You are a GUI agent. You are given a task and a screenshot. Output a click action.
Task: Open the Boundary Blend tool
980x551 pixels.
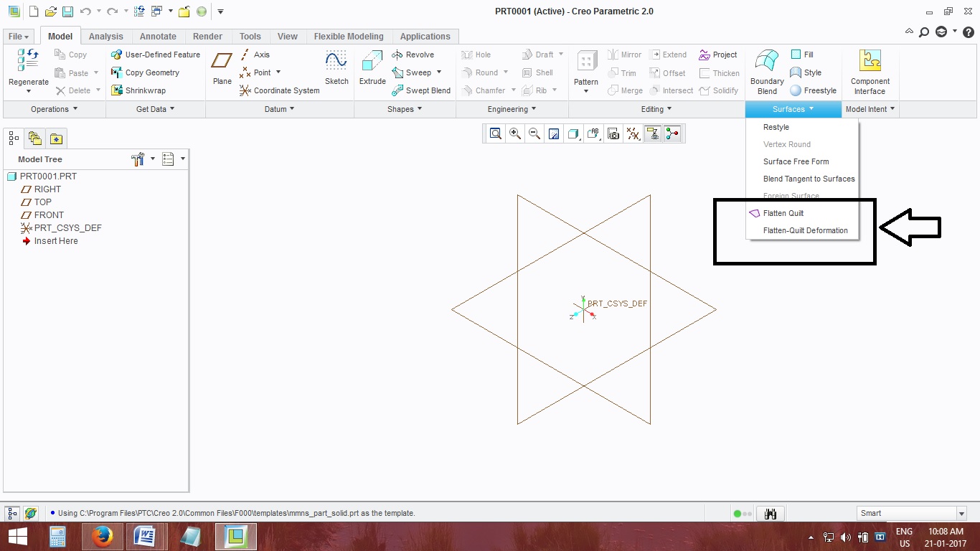coord(767,72)
